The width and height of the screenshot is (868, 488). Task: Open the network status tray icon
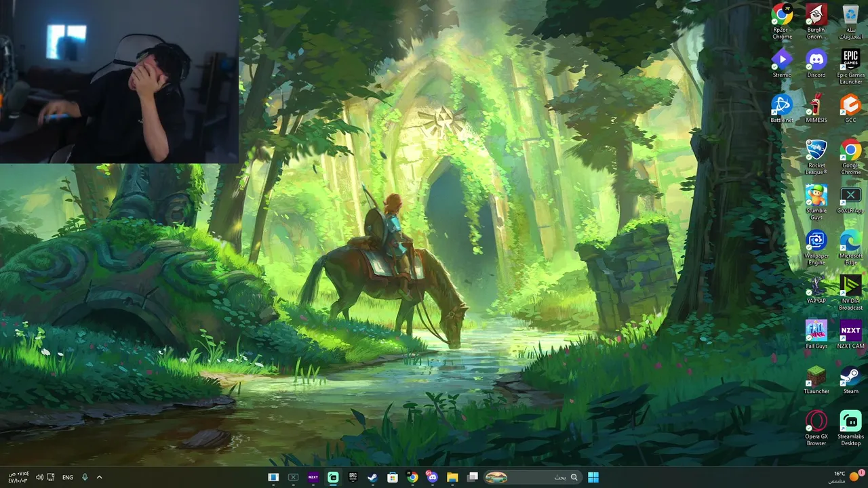51,477
